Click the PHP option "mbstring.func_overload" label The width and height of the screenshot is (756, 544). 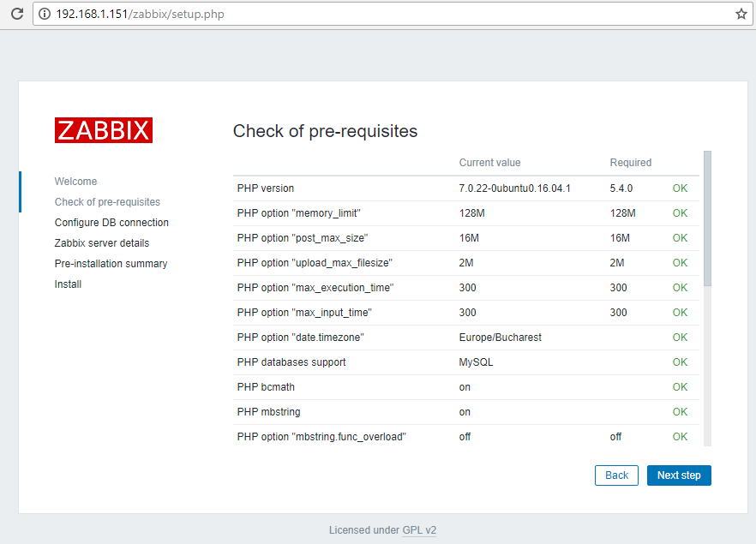click(x=321, y=437)
